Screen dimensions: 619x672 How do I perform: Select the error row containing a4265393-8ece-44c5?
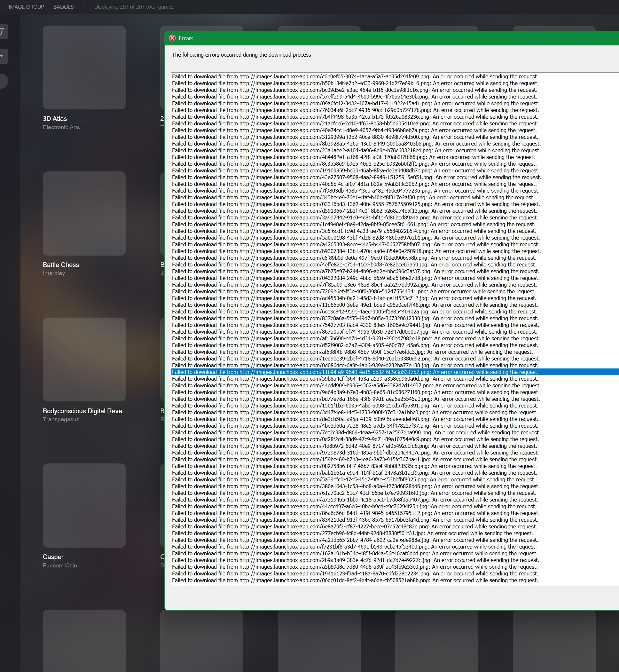click(x=395, y=244)
